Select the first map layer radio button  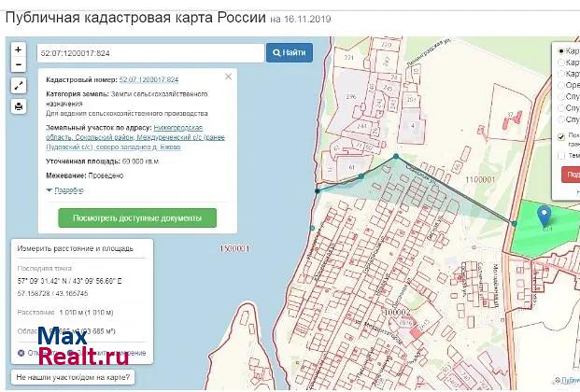click(x=560, y=50)
